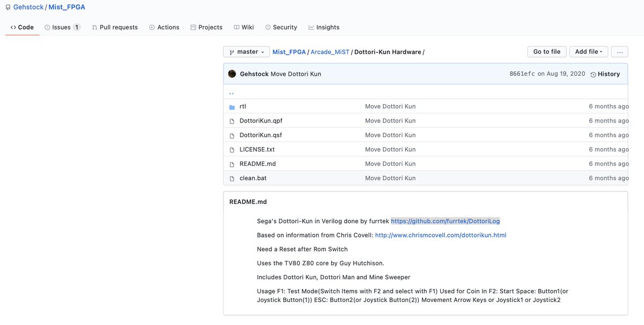644x325 pixels.
Task: Open the Issues tab
Action: point(62,27)
